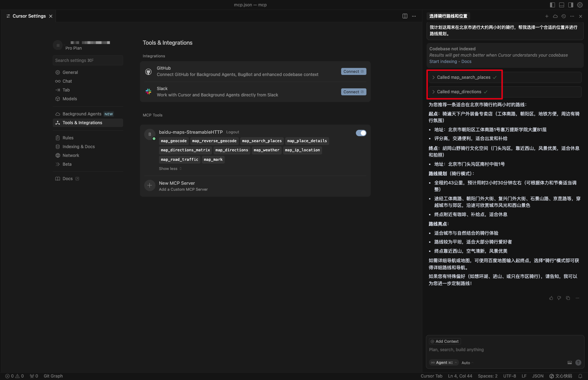Disable the baidu-maps-StreamableHTTP server toggle

point(361,133)
